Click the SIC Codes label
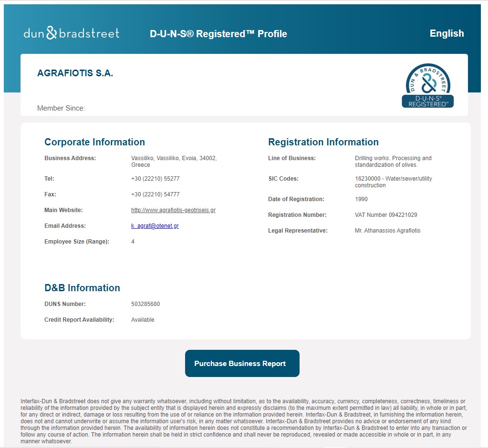 283,179
